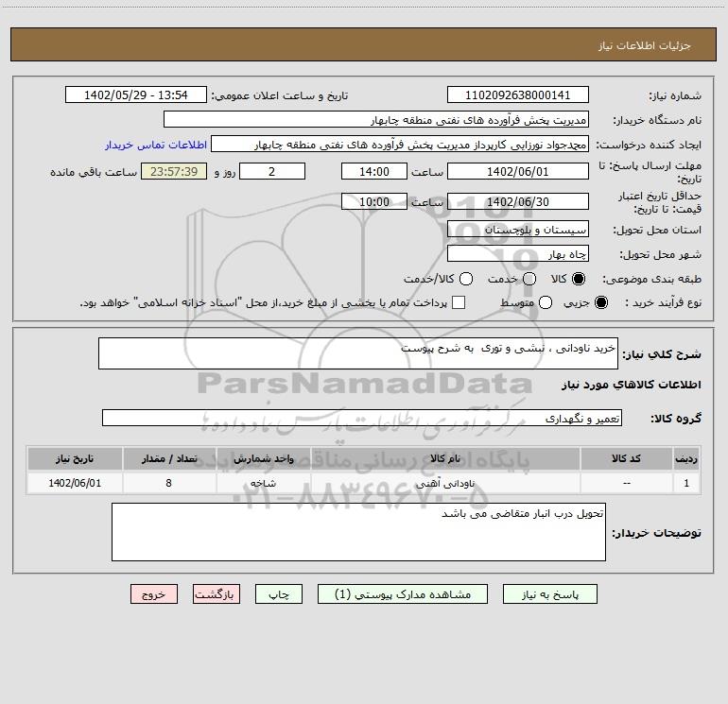Viewport: 728px width, 704px height.
Task: Click the شاخه unit cell
Action: coord(263,483)
